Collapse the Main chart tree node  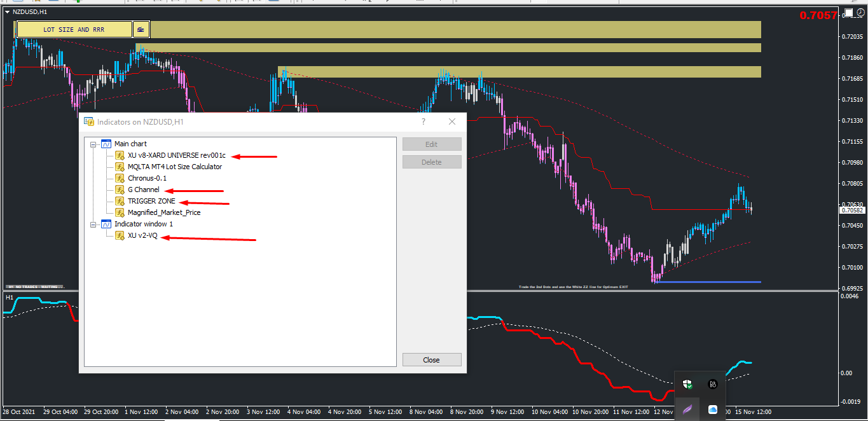93,144
